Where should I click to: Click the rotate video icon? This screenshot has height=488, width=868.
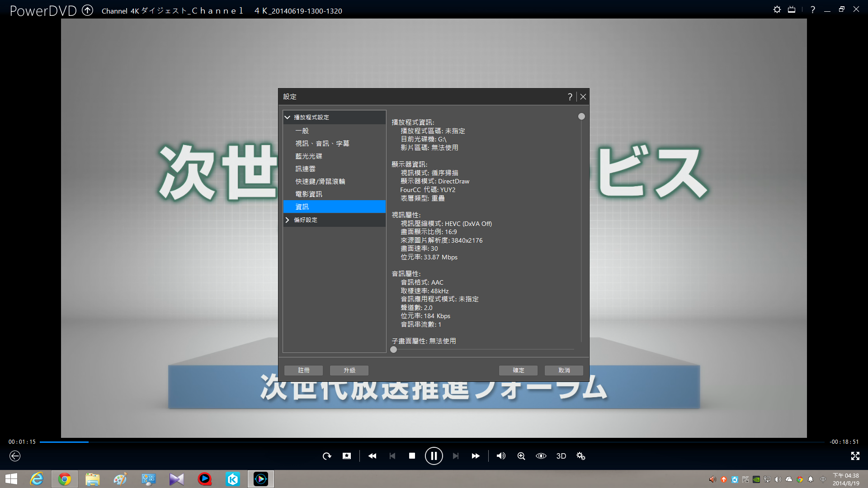327,456
